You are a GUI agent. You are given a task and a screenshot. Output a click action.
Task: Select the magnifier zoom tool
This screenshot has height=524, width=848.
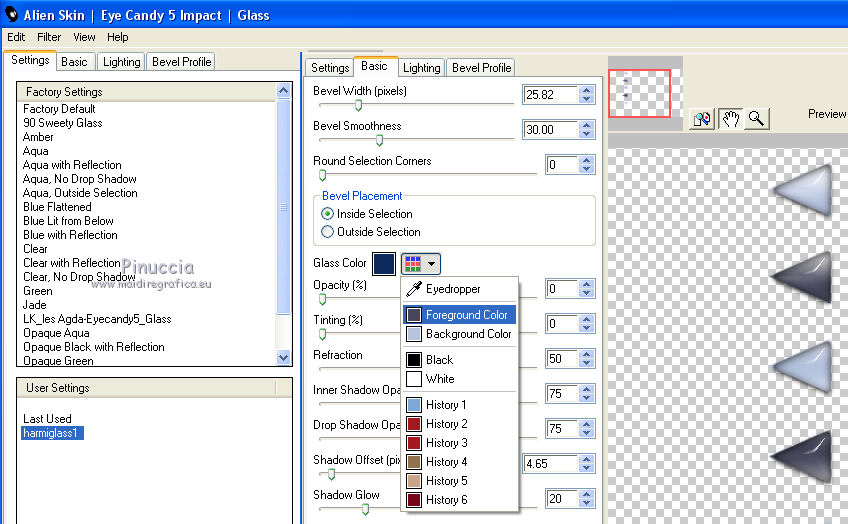coord(757,118)
